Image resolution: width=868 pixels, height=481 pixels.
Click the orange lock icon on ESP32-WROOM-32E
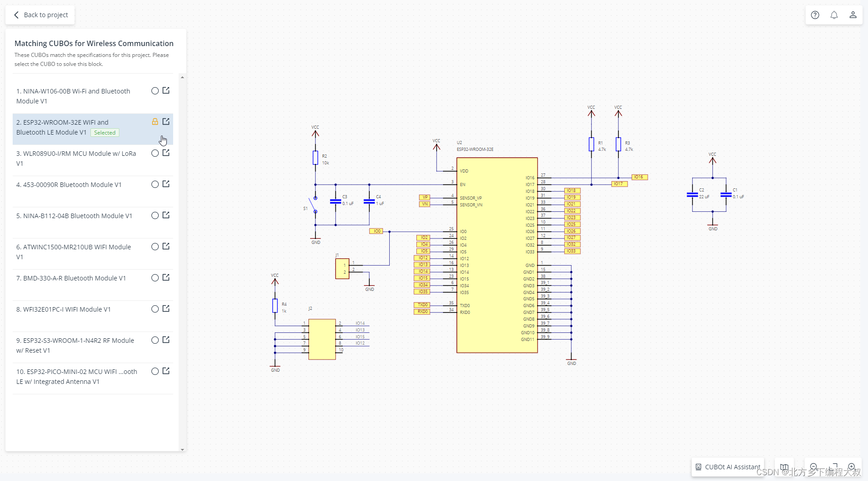click(x=155, y=121)
